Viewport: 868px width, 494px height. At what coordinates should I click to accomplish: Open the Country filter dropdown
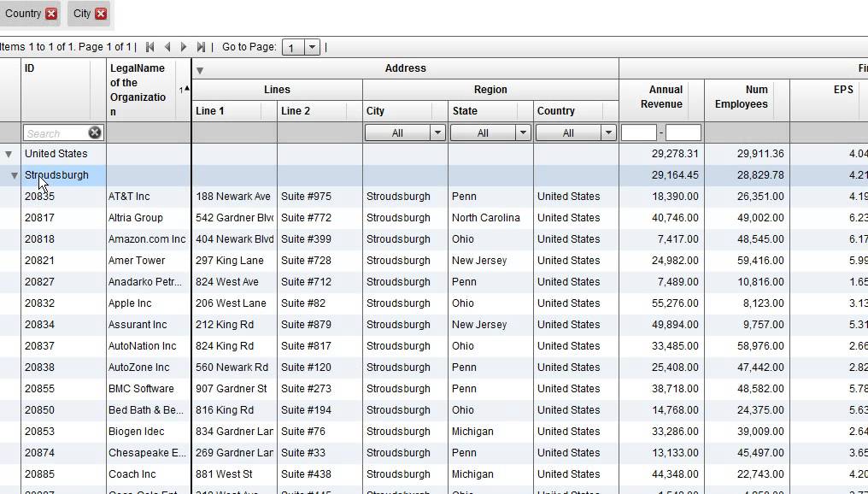(x=608, y=132)
